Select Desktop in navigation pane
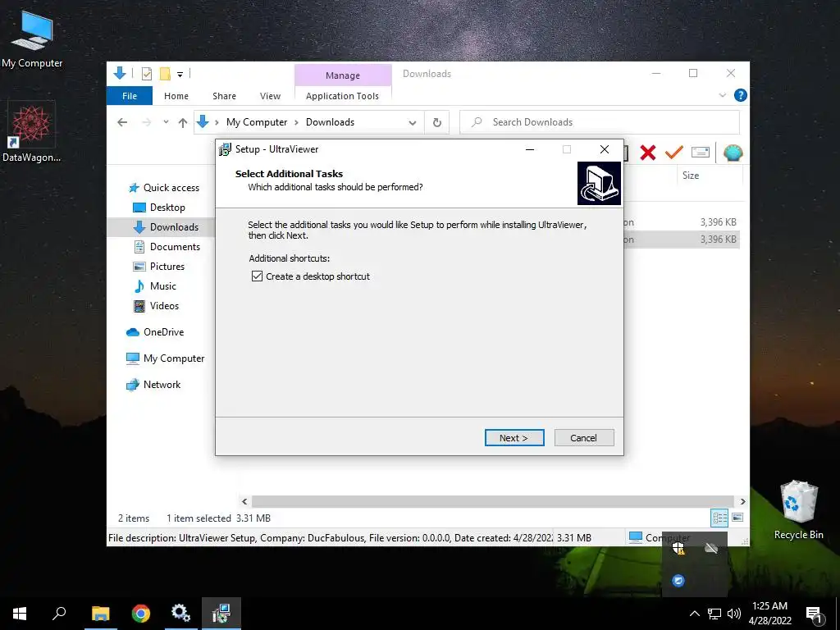Image resolution: width=840 pixels, height=630 pixels. tap(158, 208)
